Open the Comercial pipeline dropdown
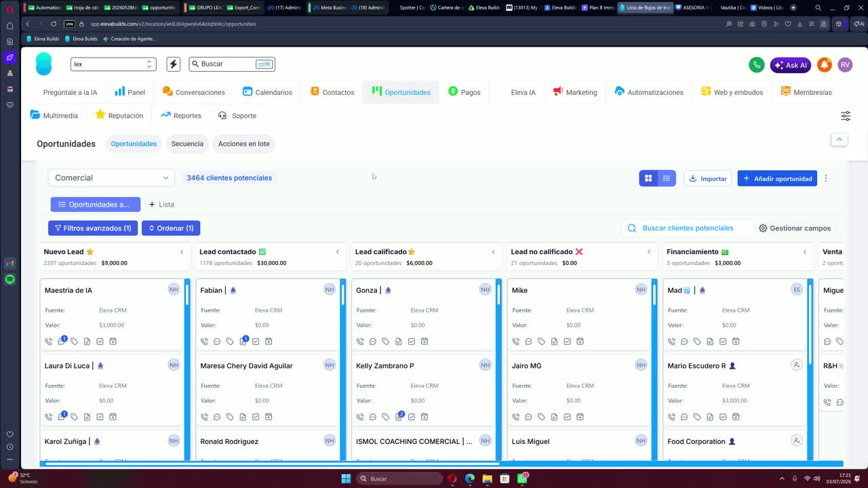The height and width of the screenshot is (488, 868). pyautogui.click(x=111, y=178)
